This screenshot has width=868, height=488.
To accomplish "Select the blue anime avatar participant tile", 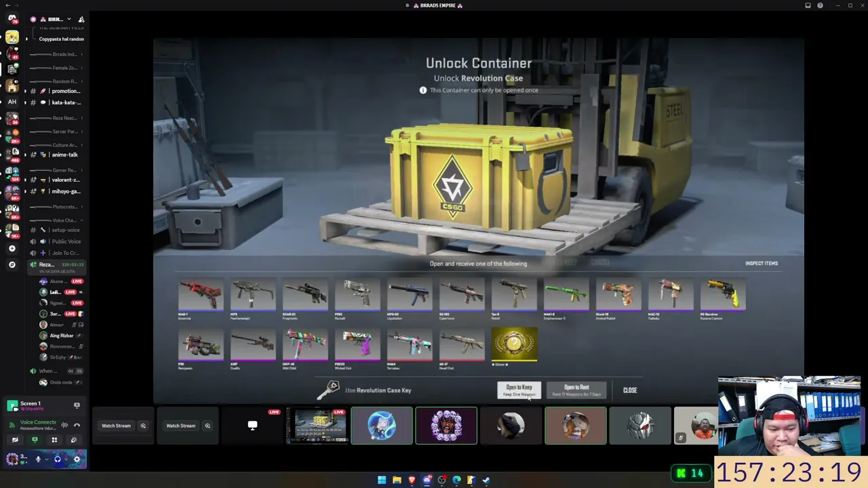I will click(381, 426).
